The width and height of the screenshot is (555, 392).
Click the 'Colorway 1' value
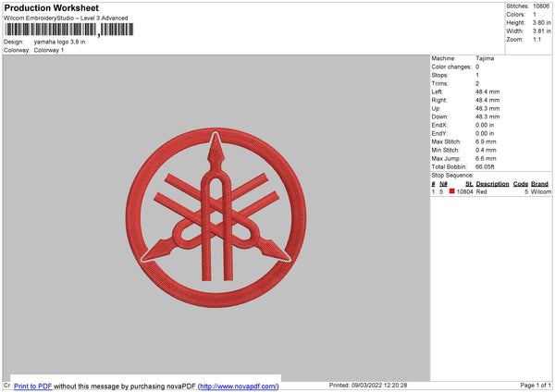[x=49, y=50]
